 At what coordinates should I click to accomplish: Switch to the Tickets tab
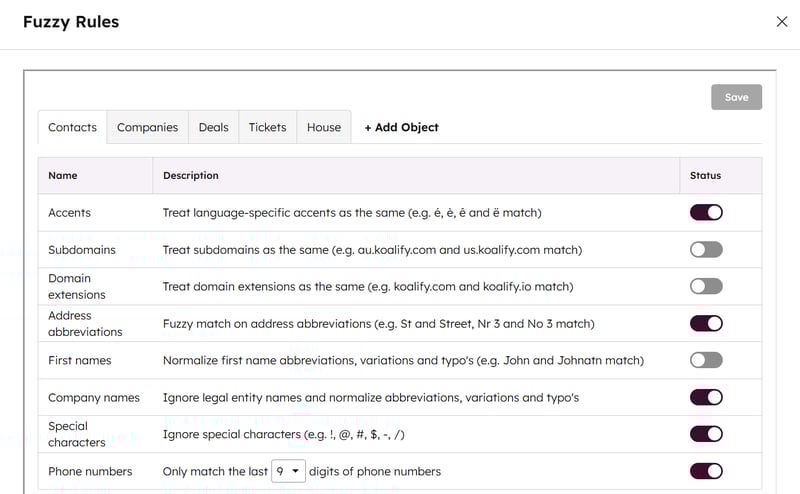pos(267,127)
